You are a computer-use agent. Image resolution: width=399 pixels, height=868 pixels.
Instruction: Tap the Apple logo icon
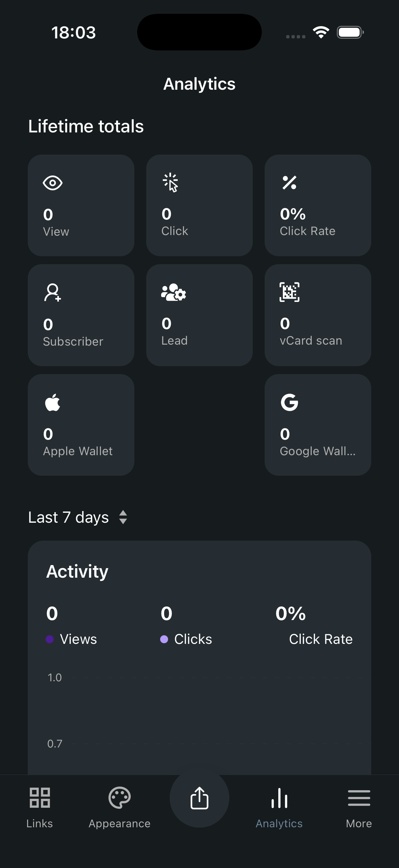click(x=53, y=402)
